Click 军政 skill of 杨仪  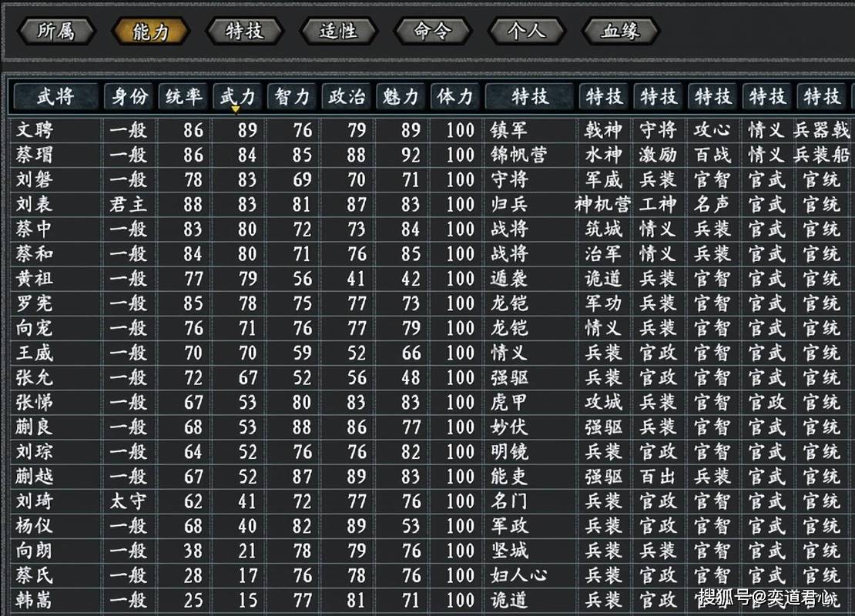click(x=508, y=526)
